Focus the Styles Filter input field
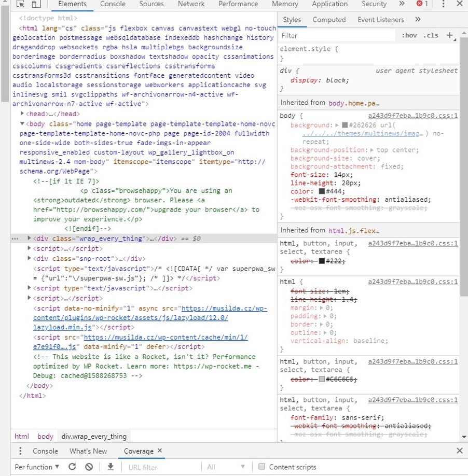The width and height of the screenshot is (468, 476). click(x=337, y=35)
